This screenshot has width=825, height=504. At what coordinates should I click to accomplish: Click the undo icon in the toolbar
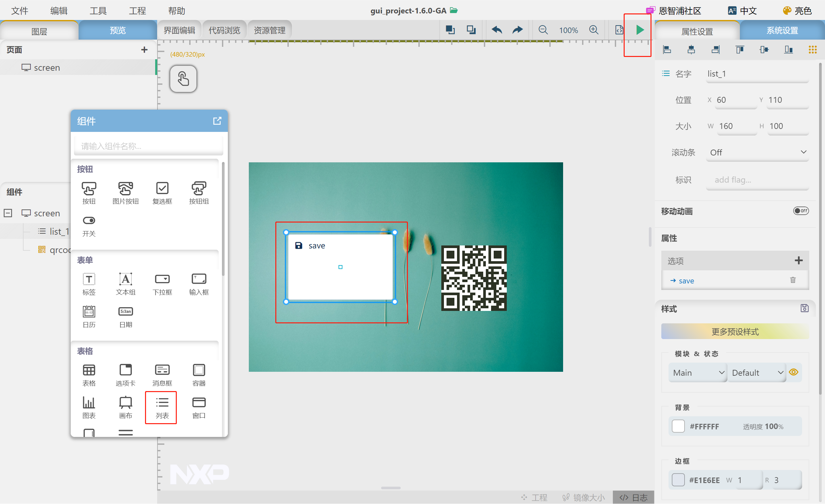coord(497,30)
